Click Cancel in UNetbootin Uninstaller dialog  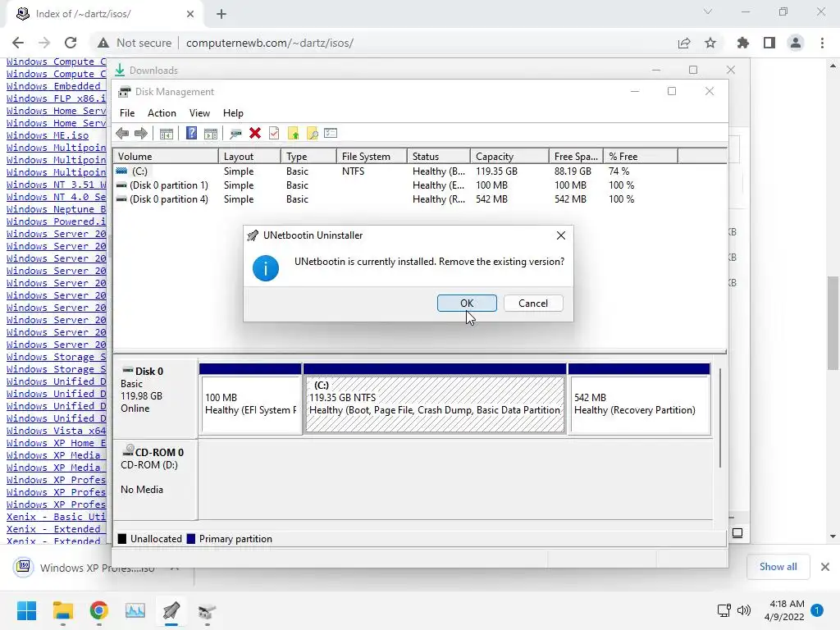tap(533, 304)
